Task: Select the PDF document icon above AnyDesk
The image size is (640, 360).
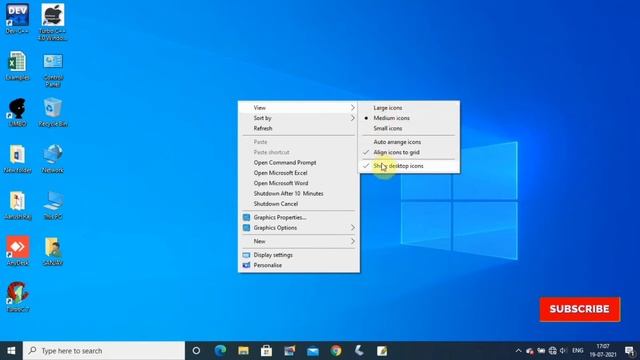Action: click(17, 205)
